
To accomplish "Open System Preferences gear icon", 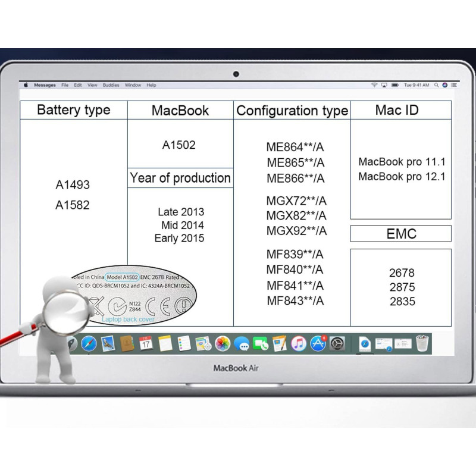I will (x=337, y=344).
